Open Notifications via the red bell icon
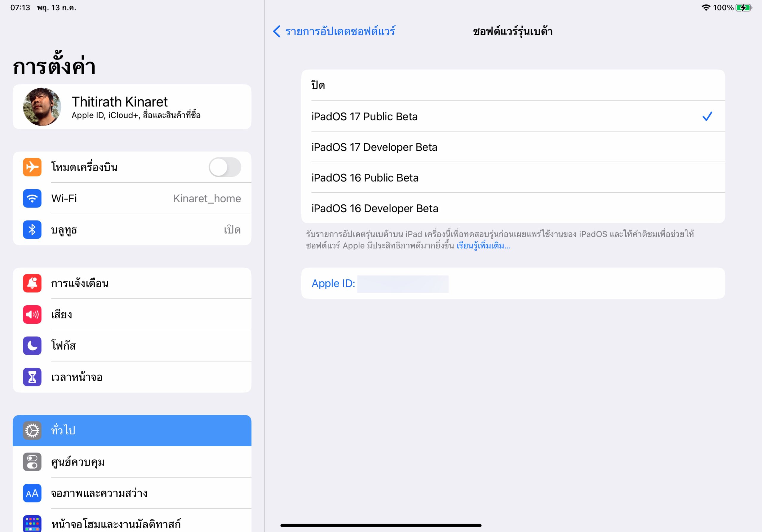 coord(32,283)
